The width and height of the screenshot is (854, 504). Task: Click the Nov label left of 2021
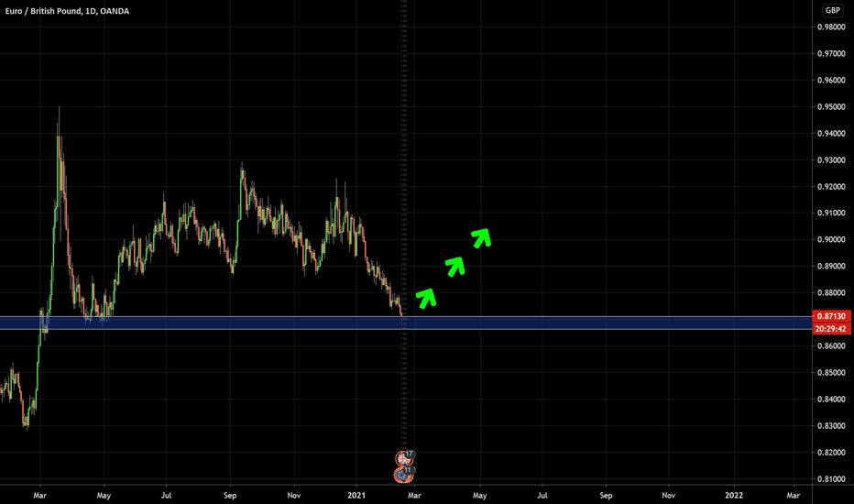[293, 495]
